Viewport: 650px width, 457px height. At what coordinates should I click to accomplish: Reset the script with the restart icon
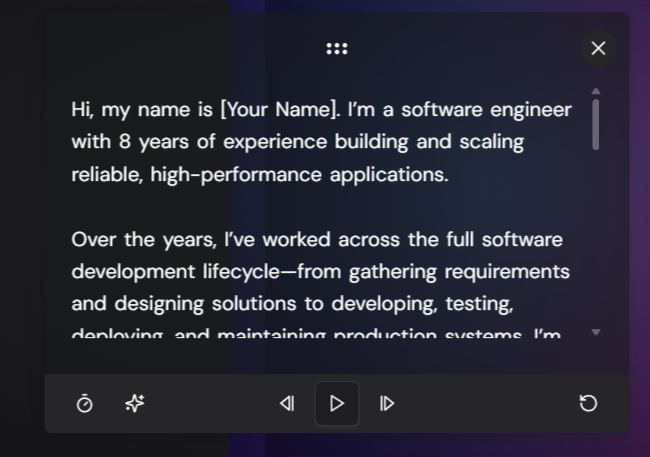(588, 403)
